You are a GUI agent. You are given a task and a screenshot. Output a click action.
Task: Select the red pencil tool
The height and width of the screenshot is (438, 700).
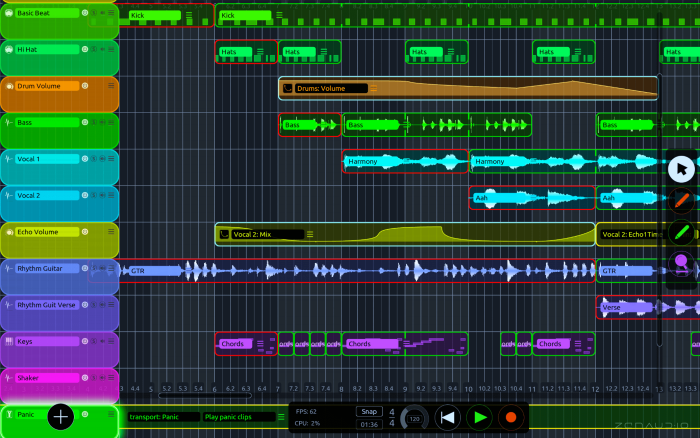coord(681,200)
